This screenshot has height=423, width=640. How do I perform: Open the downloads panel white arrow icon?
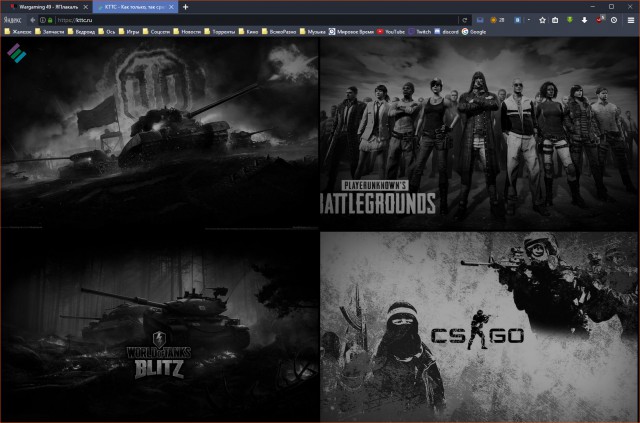(584, 20)
